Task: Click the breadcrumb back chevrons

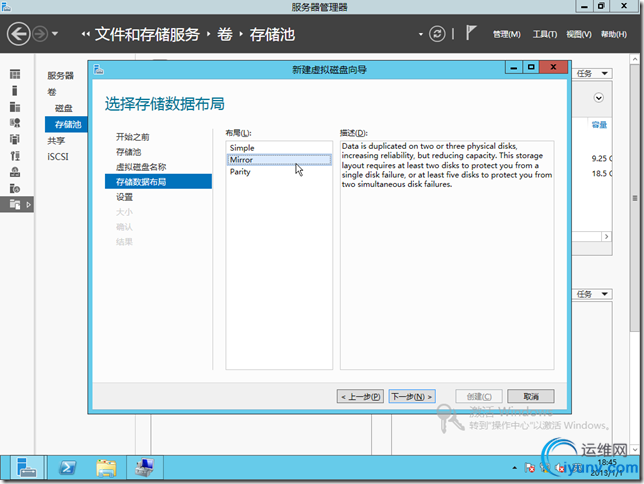Action: point(85,34)
